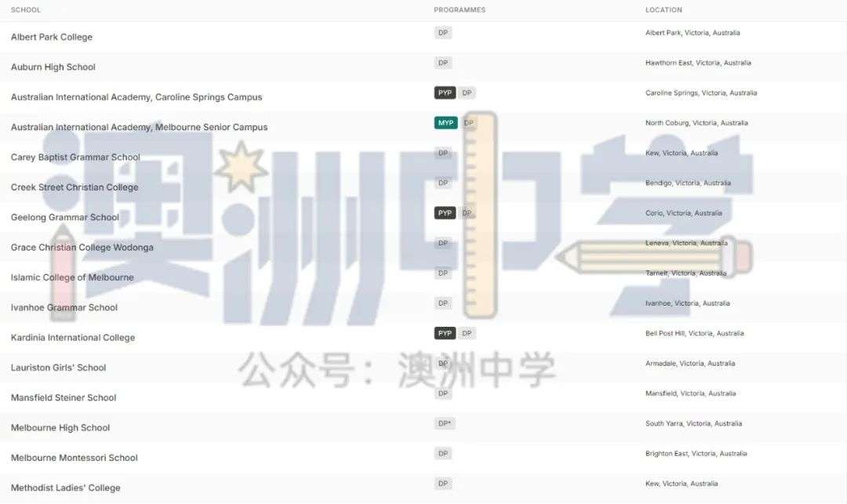Click DP* badge for Melbourne High School
The image size is (847, 504).
pyautogui.click(x=444, y=423)
